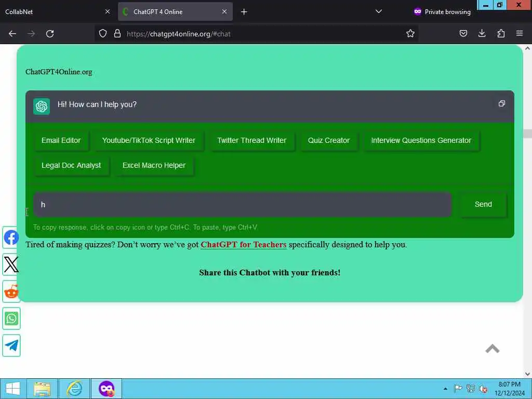Choose the Email Editor prompt
Viewport: 532px width, 399px height.
(61, 140)
